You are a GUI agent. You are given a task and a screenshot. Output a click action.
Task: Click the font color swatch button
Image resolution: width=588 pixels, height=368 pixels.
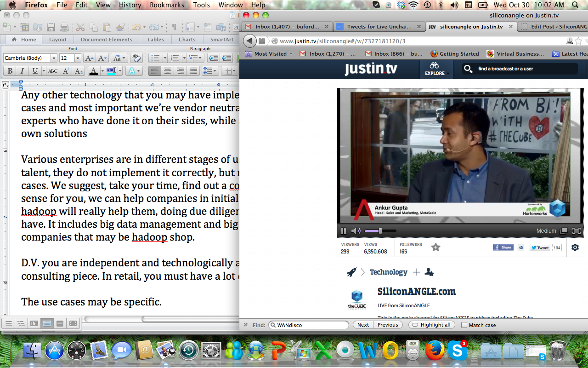94,71
